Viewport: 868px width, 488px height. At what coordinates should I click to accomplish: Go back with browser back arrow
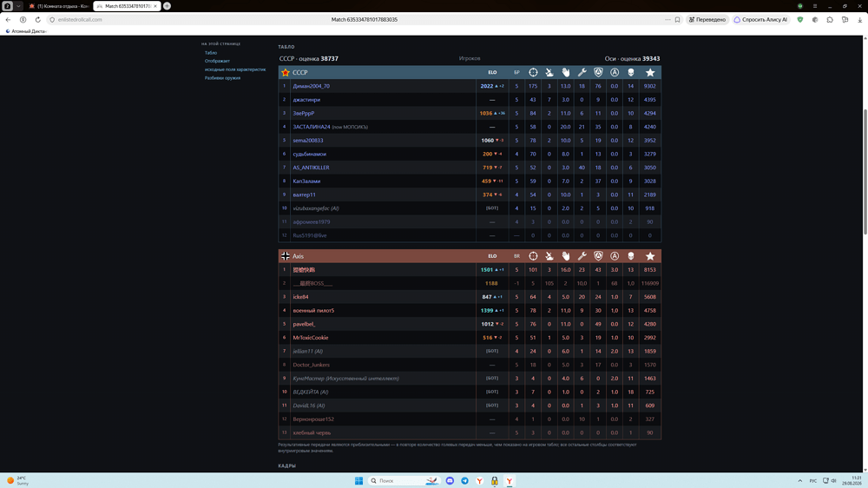(8, 19)
